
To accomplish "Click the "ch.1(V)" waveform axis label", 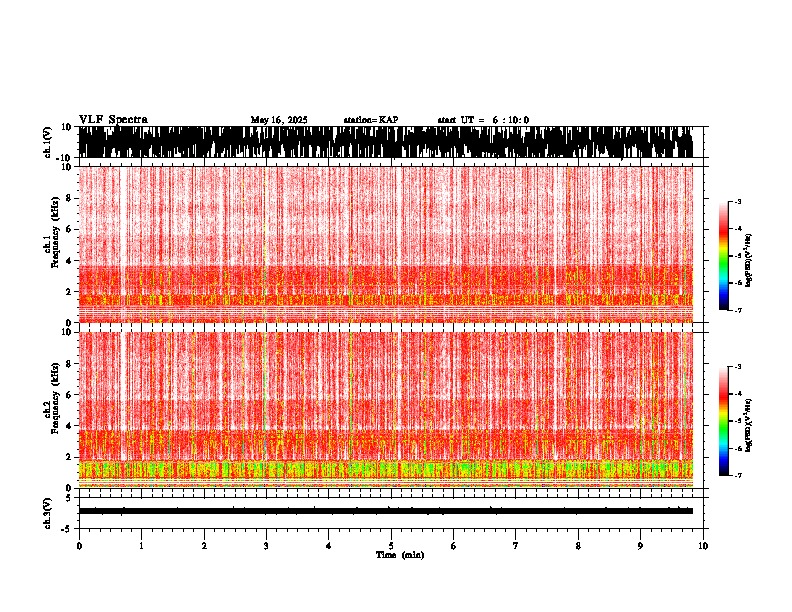I will (49, 142).
